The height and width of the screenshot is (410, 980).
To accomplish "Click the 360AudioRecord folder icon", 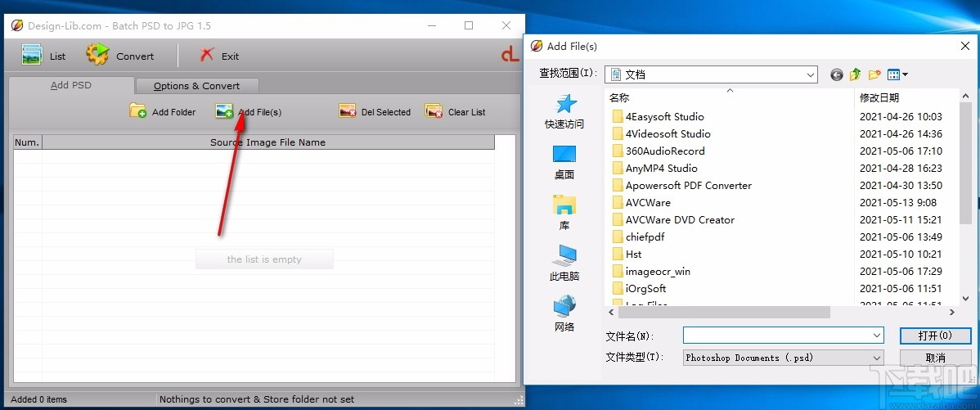I will pos(618,151).
